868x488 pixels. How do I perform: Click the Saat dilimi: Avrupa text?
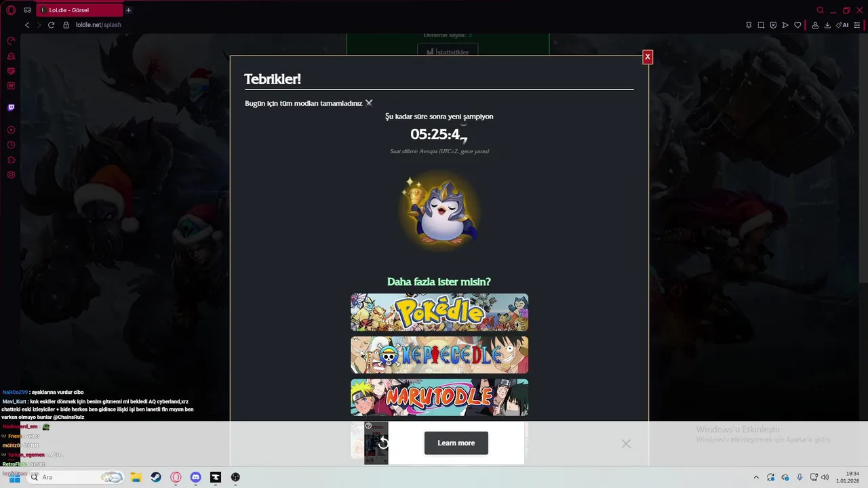pyautogui.click(x=439, y=151)
